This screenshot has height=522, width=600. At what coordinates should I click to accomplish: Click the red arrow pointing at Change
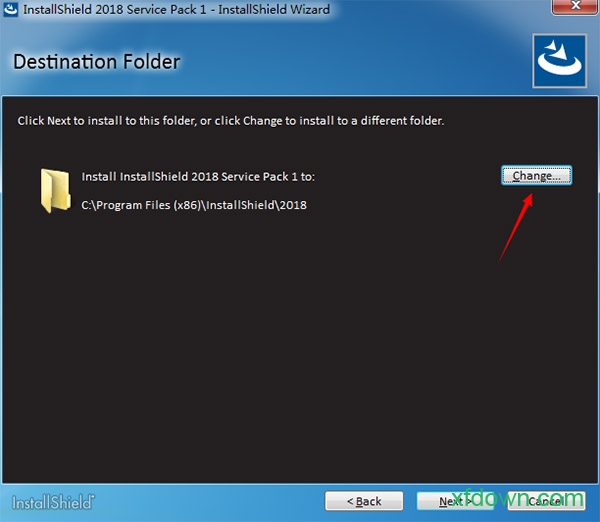516,226
